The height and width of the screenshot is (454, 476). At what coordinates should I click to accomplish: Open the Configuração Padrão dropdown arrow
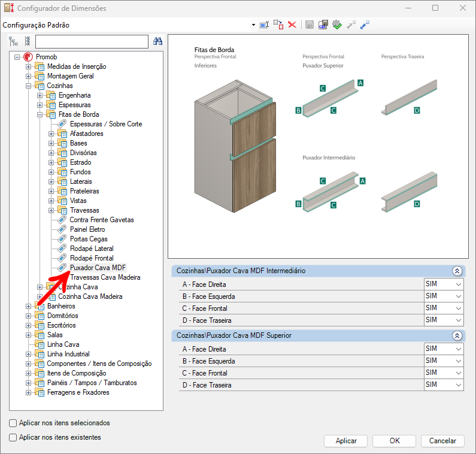point(254,25)
